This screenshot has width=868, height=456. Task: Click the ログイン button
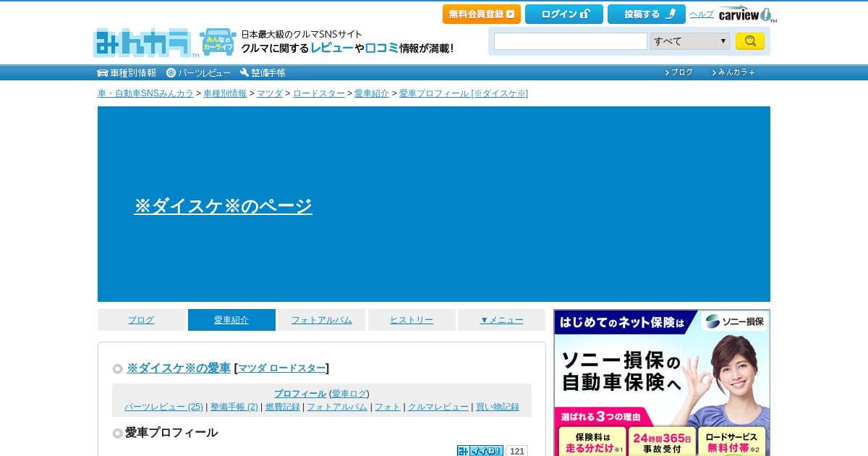564,14
